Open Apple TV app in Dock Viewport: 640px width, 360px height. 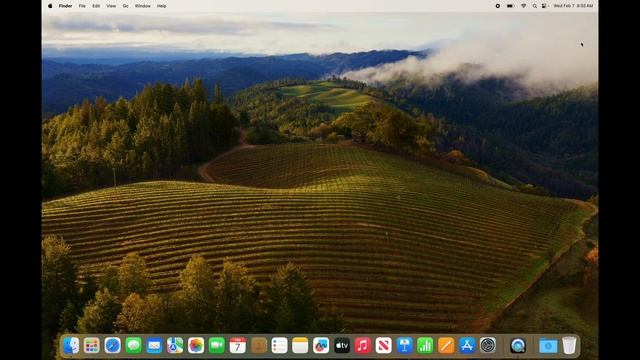342,346
